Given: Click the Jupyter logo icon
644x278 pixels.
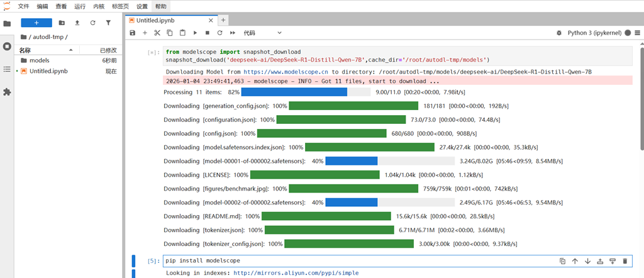Looking at the screenshot, I should [7, 6].
